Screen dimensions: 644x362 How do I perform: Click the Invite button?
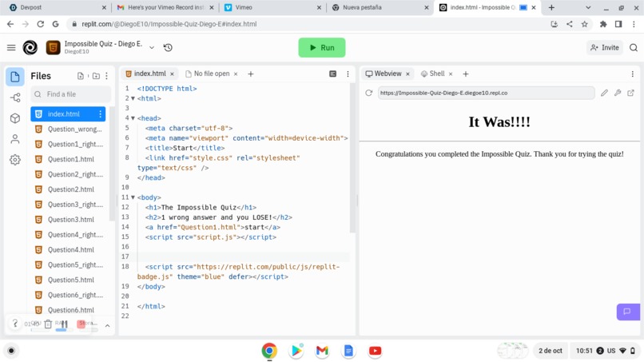[x=605, y=48]
